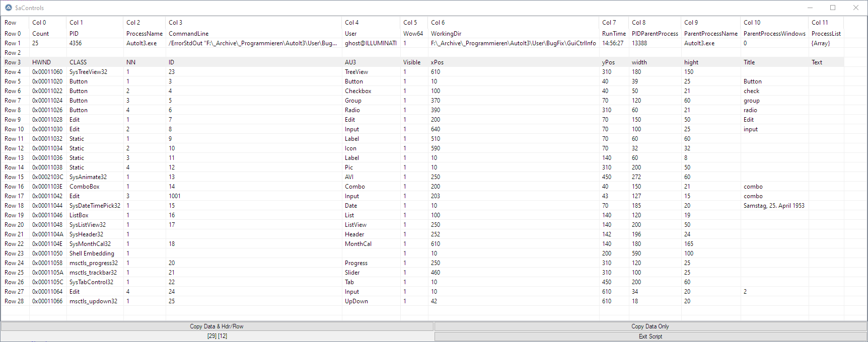Select the row containing Shell Embedding
The width and height of the screenshot is (868, 342).
point(92,253)
